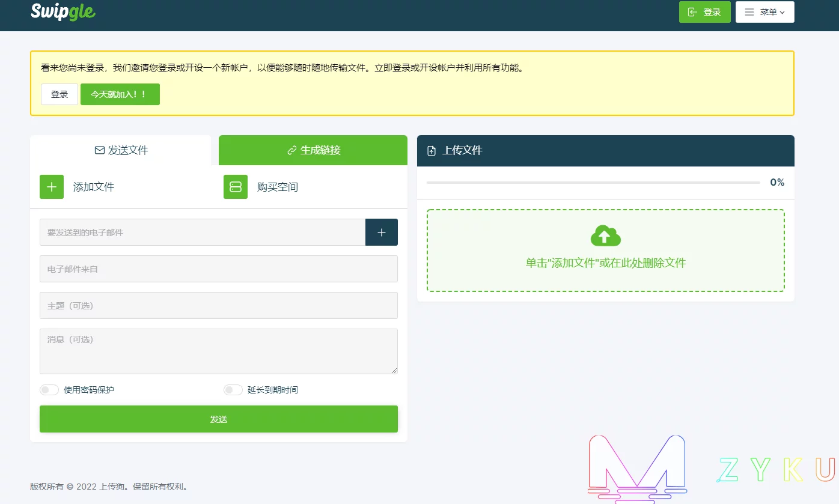The image size is (839, 504).
Task: Switch to the 生成链接 tab
Action: click(313, 150)
